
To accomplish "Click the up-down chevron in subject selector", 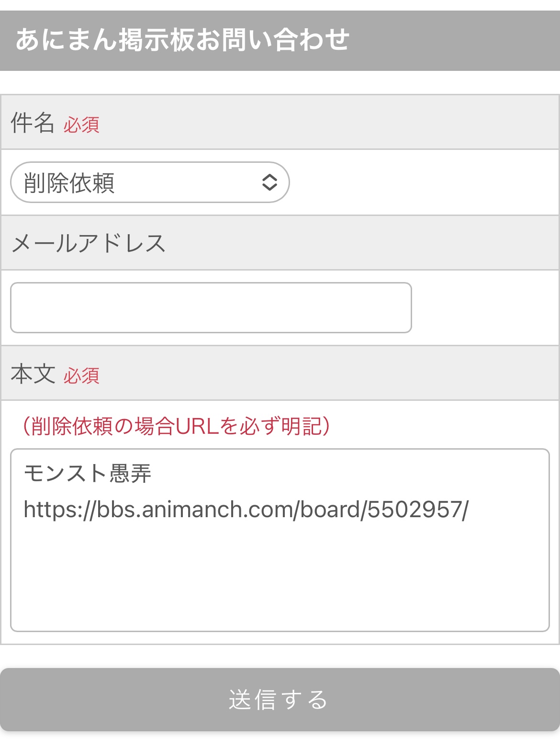I will click(269, 182).
